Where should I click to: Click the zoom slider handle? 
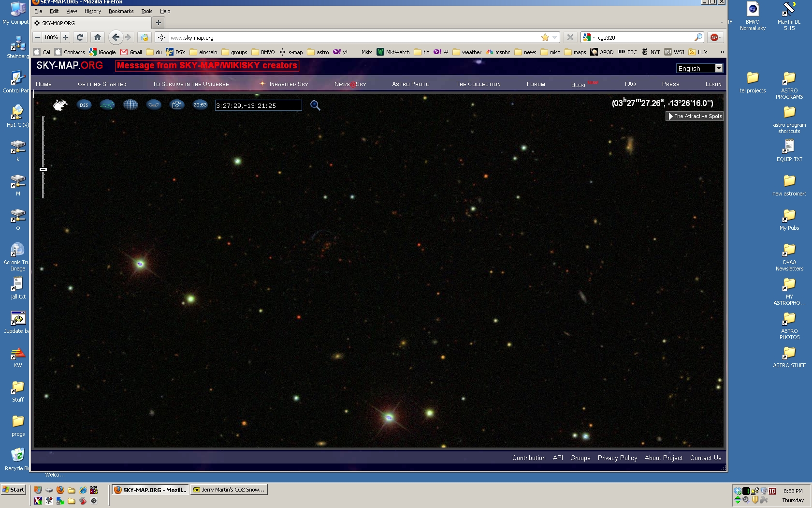pos(43,169)
